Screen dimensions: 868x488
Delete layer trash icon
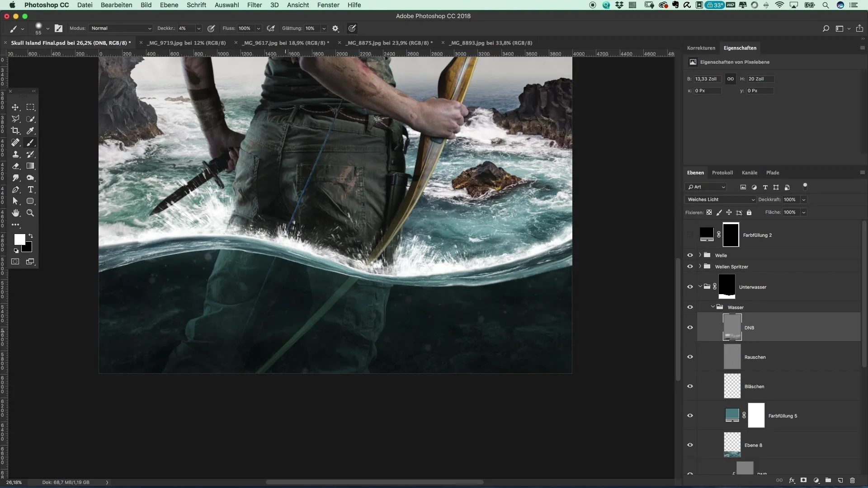[x=852, y=480]
